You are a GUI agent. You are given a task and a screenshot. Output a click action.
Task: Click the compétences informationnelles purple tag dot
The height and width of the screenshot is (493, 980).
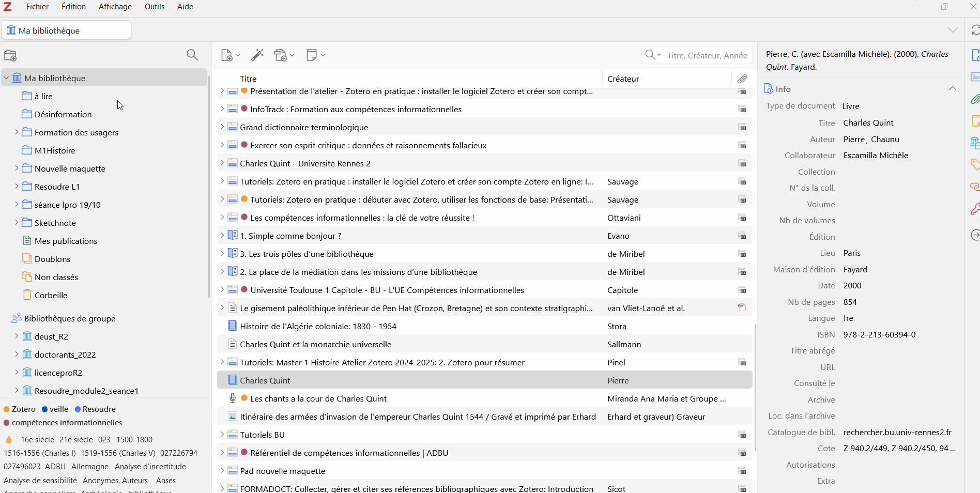click(x=7, y=422)
